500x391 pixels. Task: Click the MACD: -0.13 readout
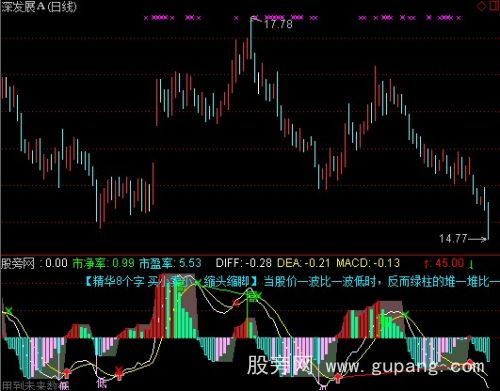pos(368,263)
